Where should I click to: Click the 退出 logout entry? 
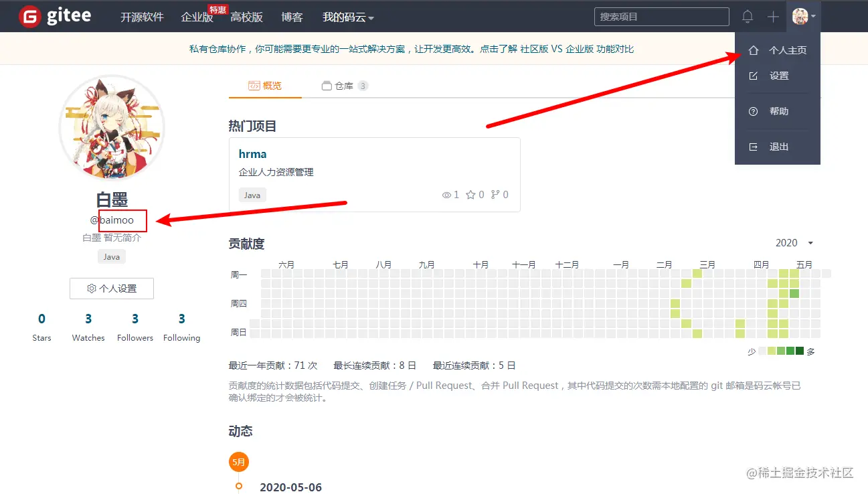(x=778, y=147)
